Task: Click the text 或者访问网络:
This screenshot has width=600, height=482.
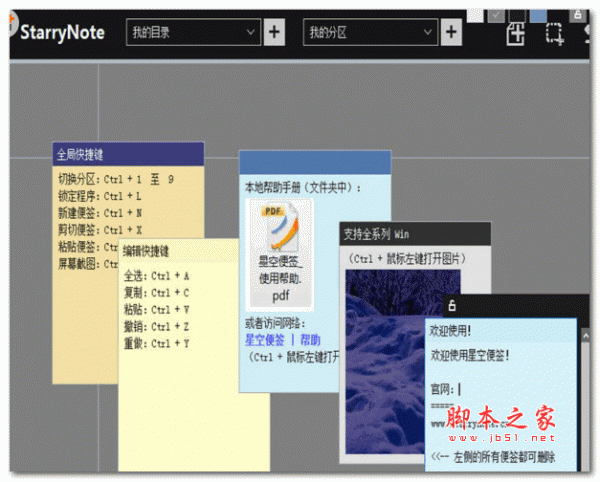Action: click(x=275, y=324)
